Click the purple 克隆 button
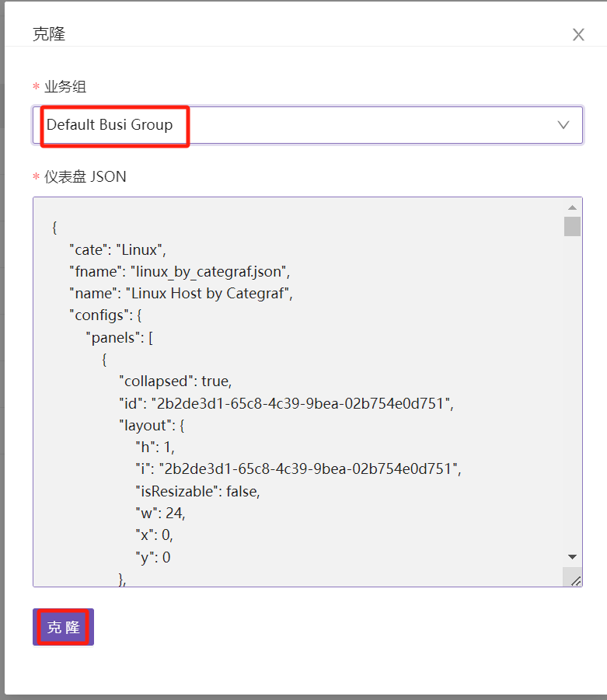This screenshot has width=607, height=700. [x=63, y=627]
